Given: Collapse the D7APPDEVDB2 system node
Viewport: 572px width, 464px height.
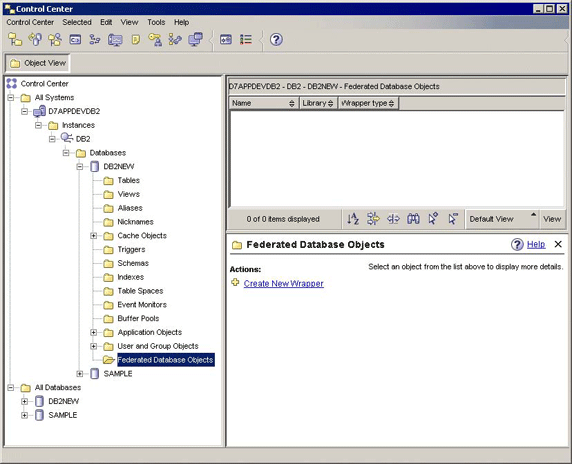Looking at the screenshot, I should point(24,111).
